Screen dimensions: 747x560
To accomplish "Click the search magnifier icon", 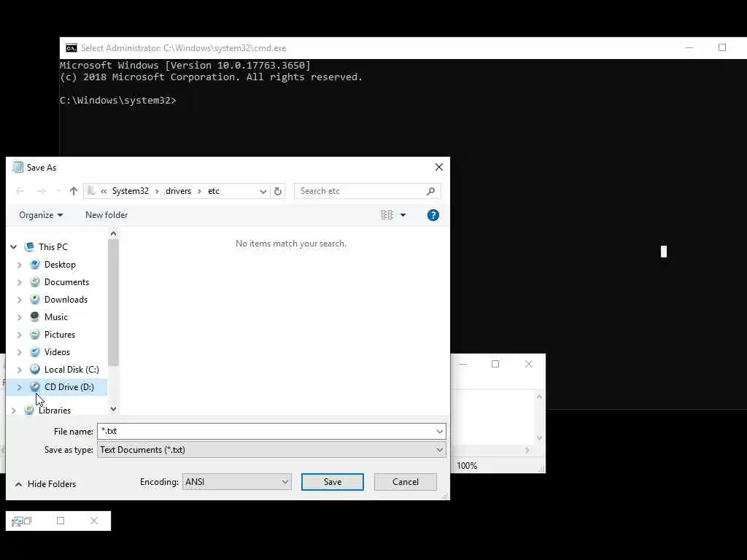I will 430,191.
